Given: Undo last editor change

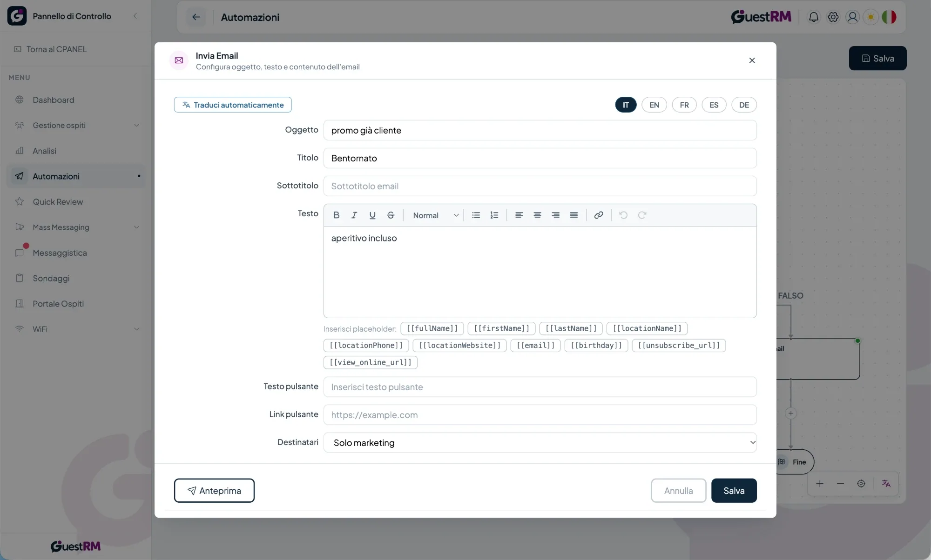Looking at the screenshot, I should 623,215.
